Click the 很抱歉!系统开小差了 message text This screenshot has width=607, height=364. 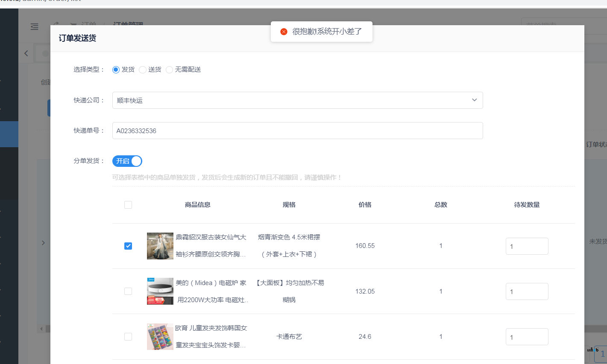tap(327, 32)
